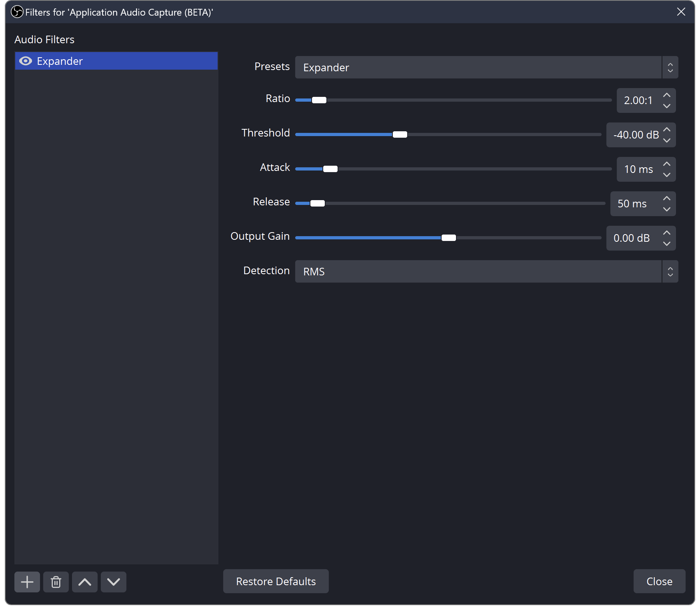
Task: Click the Threshold slider handle
Action: tap(400, 134)
